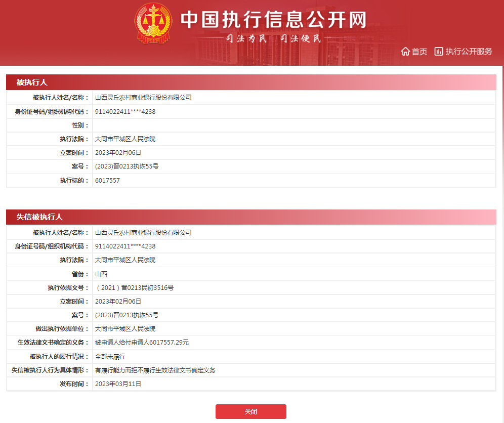Click the 执行标的 field label
504x423 pixels.
(x=74, y=180)
